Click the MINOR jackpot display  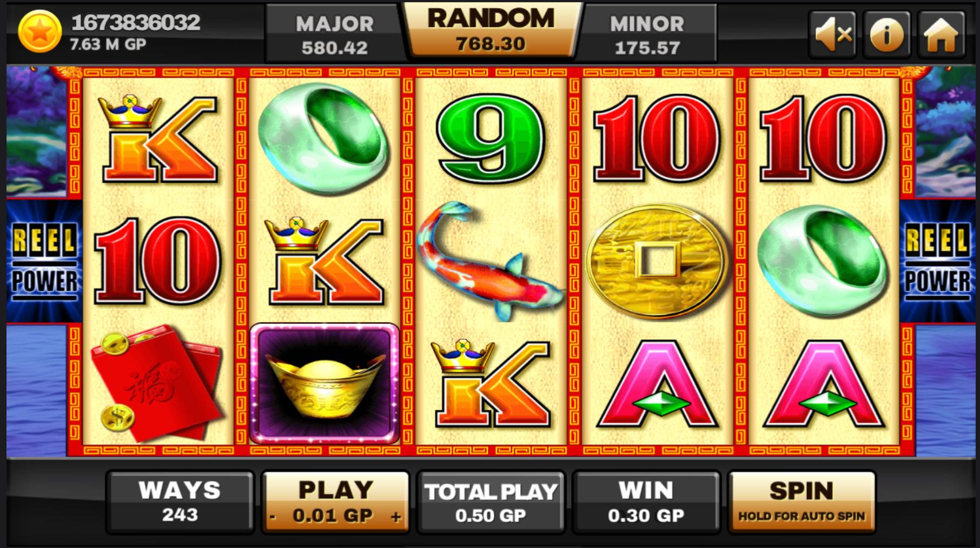[647, 35]
